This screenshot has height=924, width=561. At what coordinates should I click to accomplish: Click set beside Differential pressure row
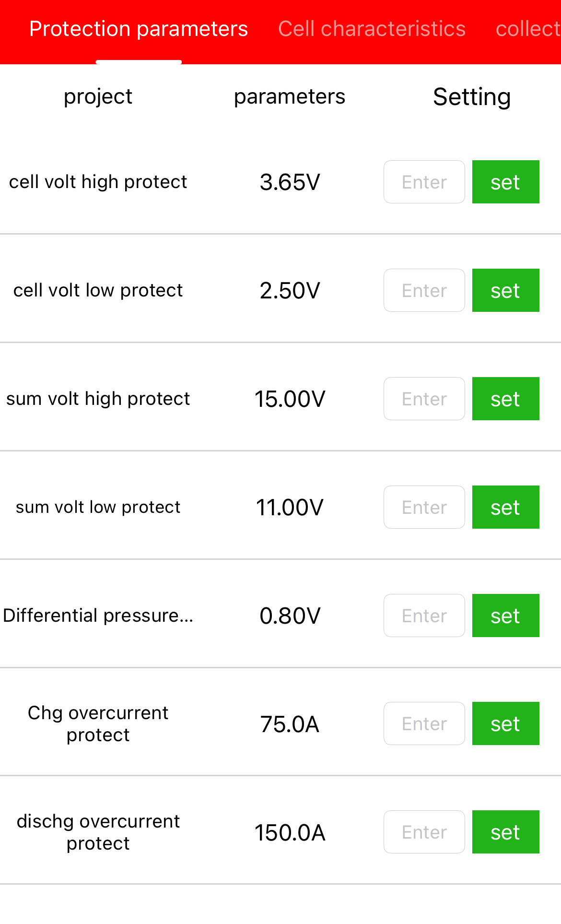(x=505, y=616)
